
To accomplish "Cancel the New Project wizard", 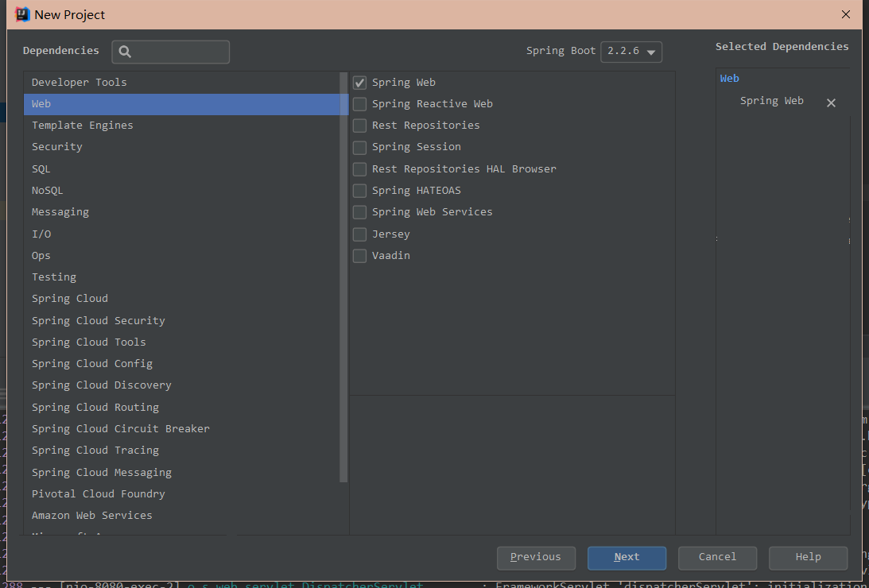I will pyautogui.click(x=717, y=558).
